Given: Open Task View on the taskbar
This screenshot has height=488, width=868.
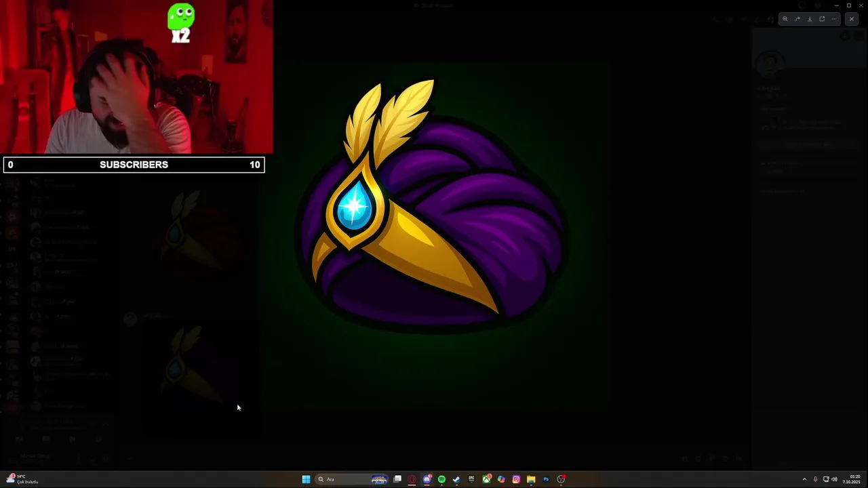Looking at the screenshot, I should click(397, 479).
